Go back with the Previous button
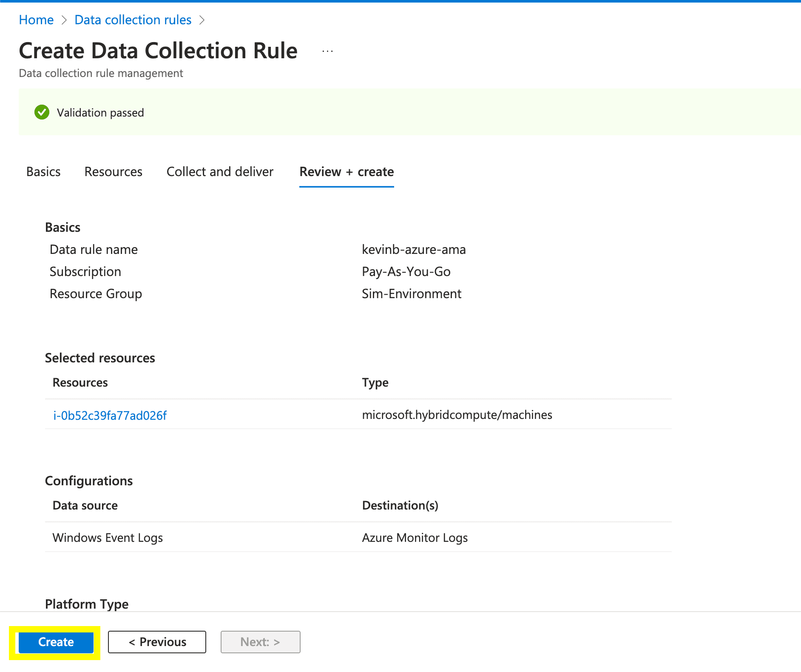801x672 pixels. [x=157, y=642]
